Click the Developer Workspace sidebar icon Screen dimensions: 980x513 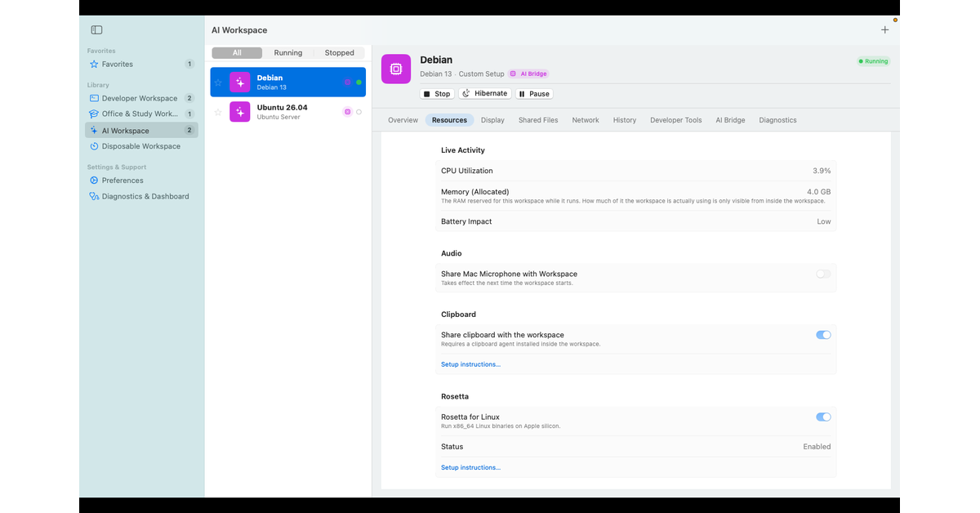(x=94, y=98)
